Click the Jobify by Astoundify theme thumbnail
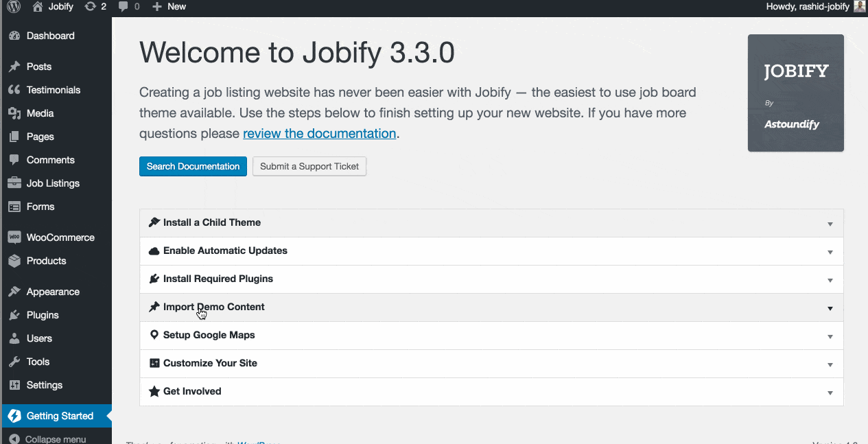The image size is (868, 444). click(795, 93)
